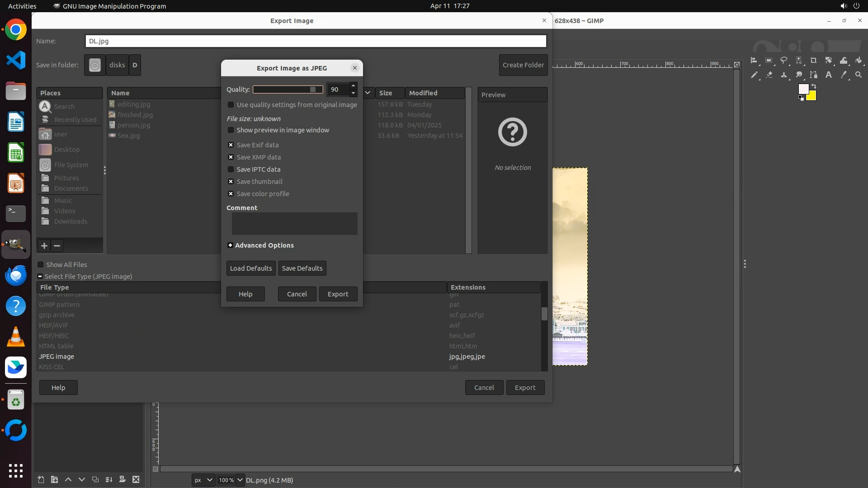Open the px unit dropdown

203,480
